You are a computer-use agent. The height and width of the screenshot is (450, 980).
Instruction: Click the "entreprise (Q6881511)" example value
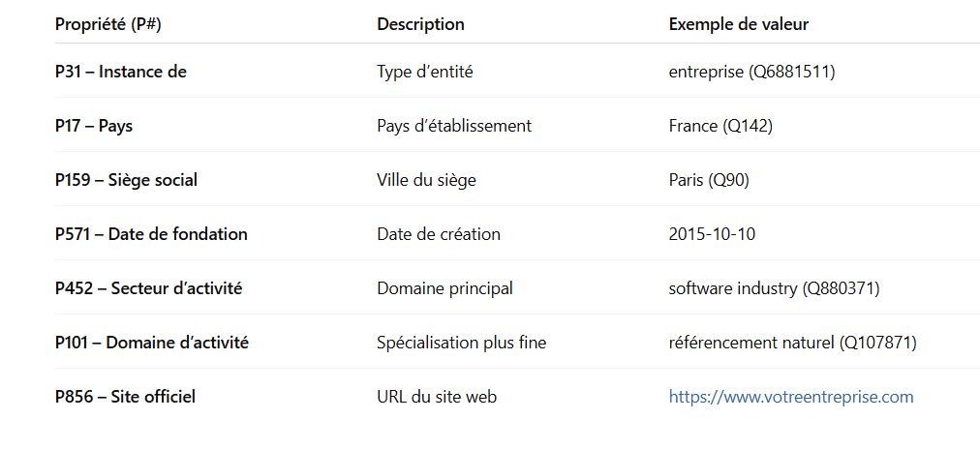click(x=751, y=72)
